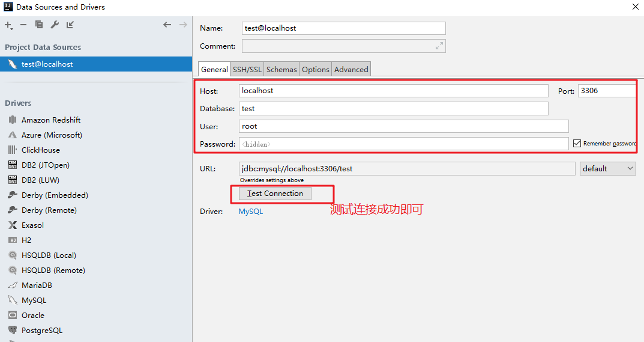Image resolution: width=644 pixels, height=342 pixels.
Task: Click the Remove data source minus icon
Action: tap(23, 25)
